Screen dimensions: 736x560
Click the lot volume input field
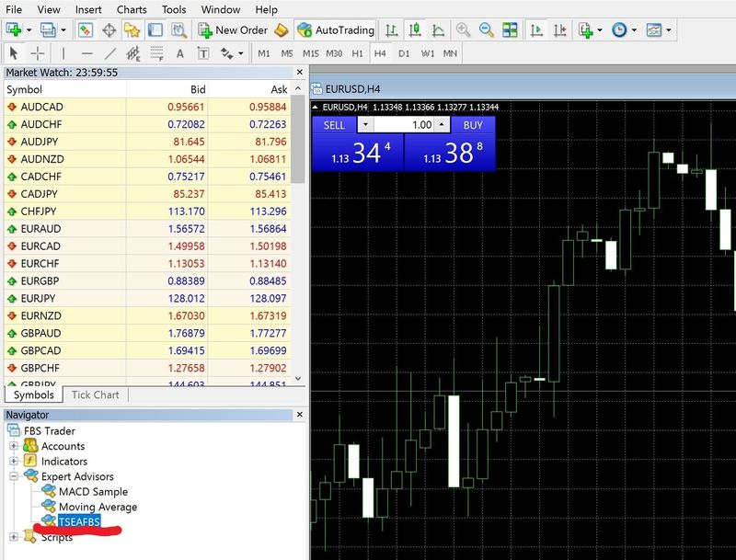tap(403, 125)
